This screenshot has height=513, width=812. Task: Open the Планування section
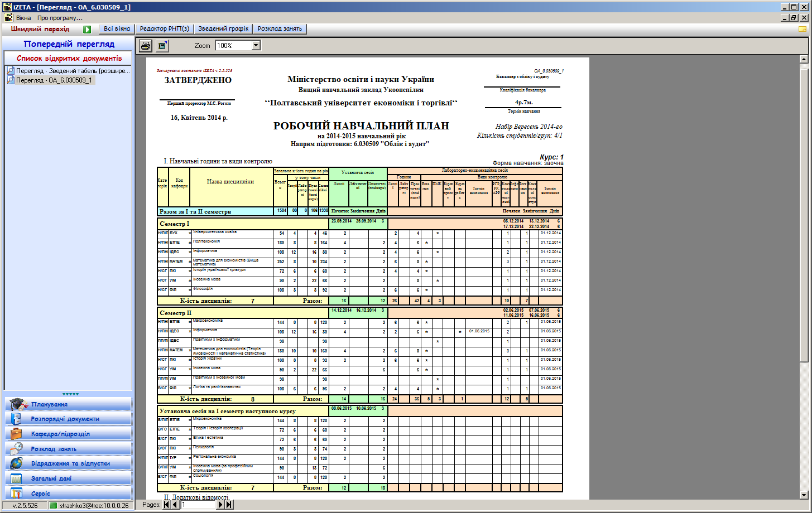point(69,404)
